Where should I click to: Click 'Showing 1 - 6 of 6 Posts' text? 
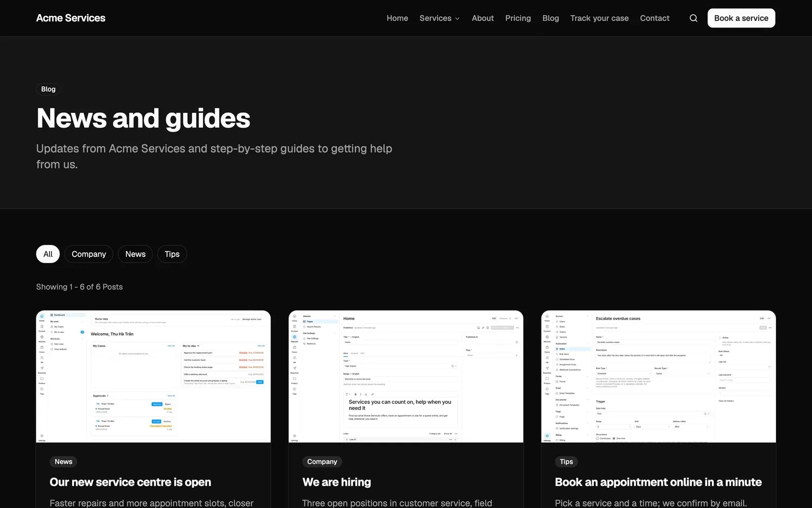(x=79, y=287)
